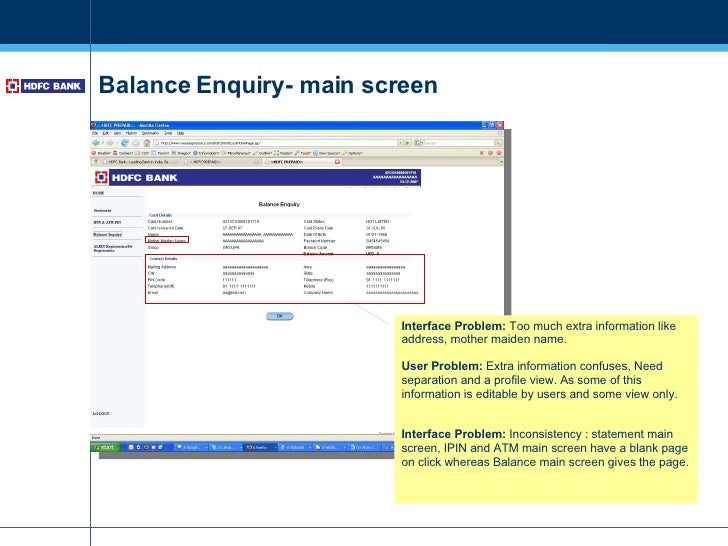728x546 pixels.
Task: Open the IPIN & ATM PIN sidebar link
Action: pos(107,222)
